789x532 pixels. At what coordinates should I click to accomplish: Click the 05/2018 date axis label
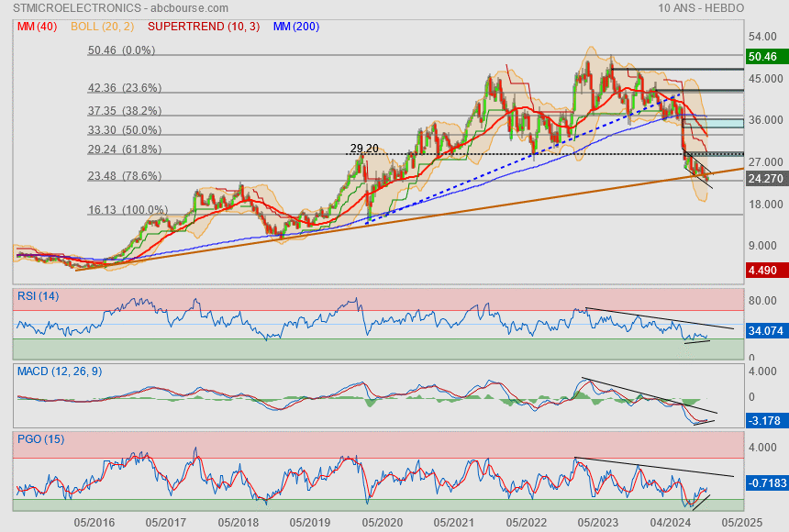(x=238, y=523)
